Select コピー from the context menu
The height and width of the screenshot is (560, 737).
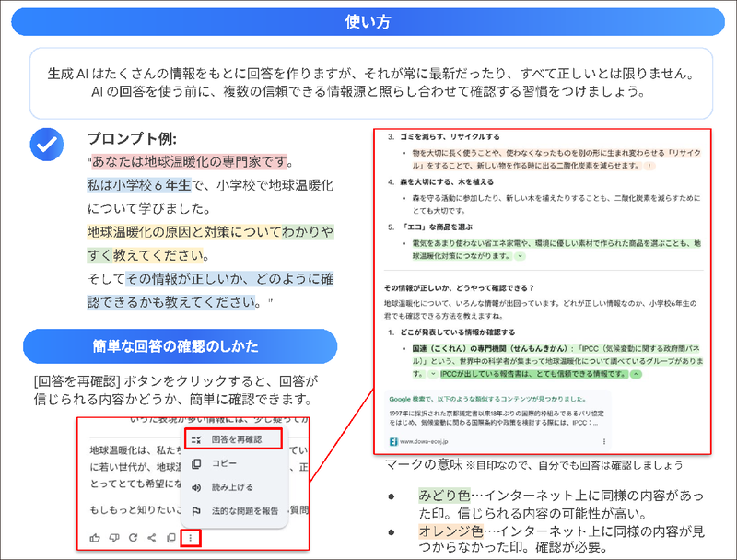pyautogui.click(x=223, y=463)
